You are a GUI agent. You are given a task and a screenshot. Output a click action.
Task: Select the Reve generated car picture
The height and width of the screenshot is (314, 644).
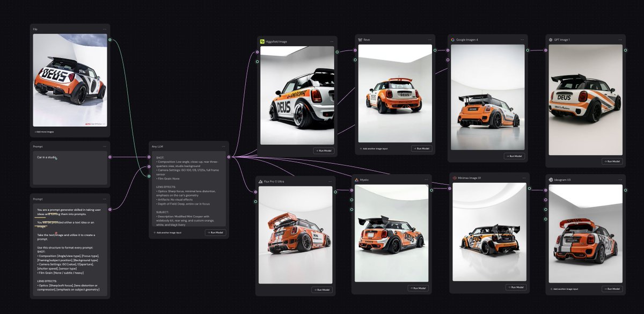coord(395,93)
